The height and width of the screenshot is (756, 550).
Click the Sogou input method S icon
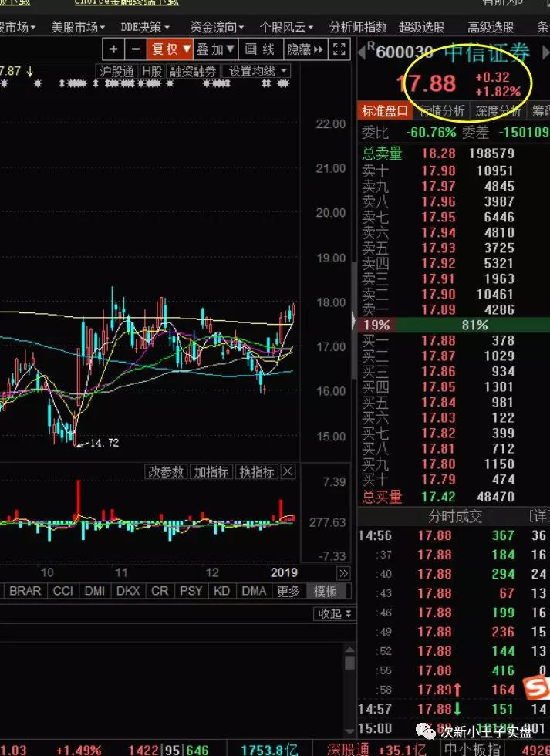point(537,687)
